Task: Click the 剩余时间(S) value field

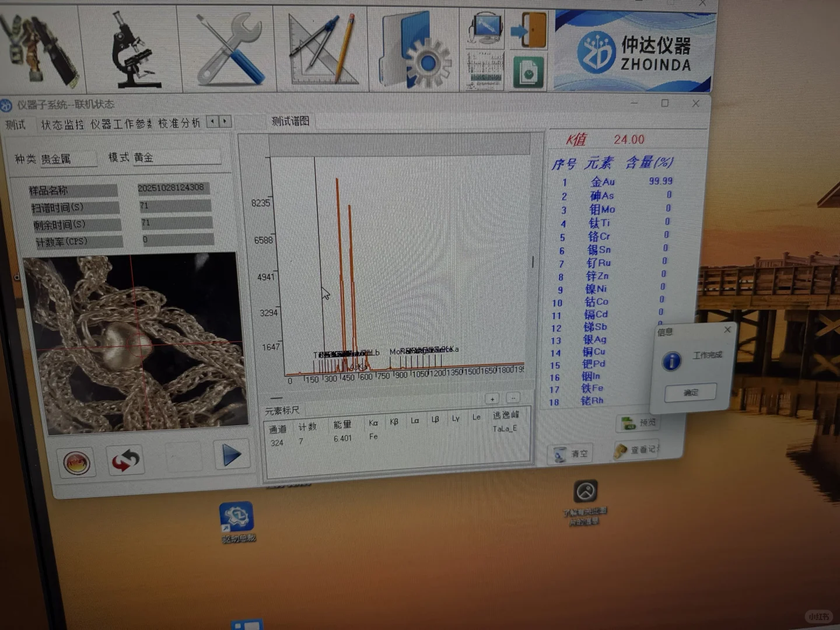Action: [176, 223]
